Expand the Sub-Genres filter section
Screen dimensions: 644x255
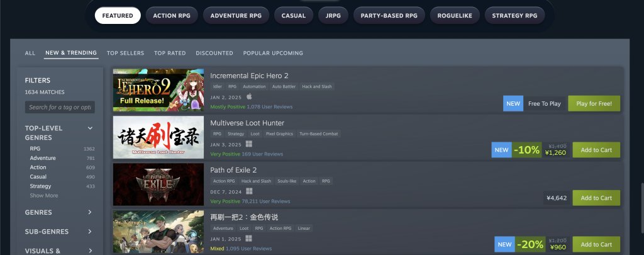pos(60,232)
